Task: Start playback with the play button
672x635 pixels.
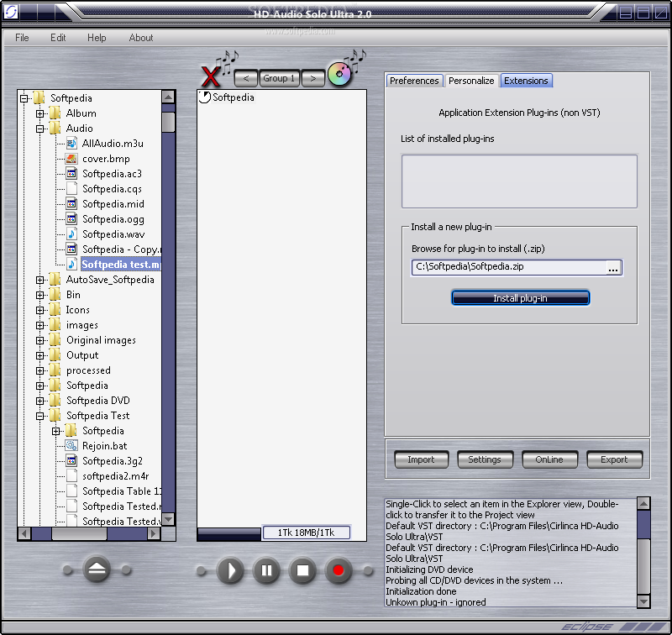Action: 230,570
